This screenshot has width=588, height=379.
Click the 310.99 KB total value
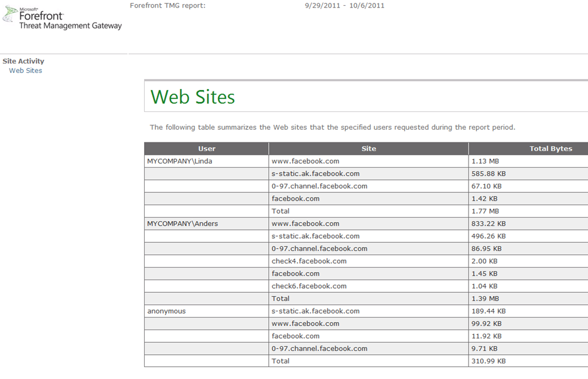pos(488,361)
